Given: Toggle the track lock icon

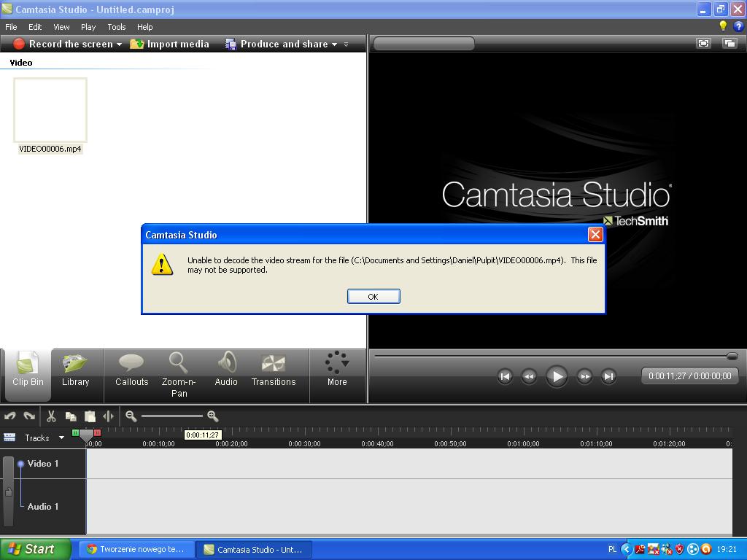Looking at the screenshot, I should pyautogui.click(x=8, y=492).
